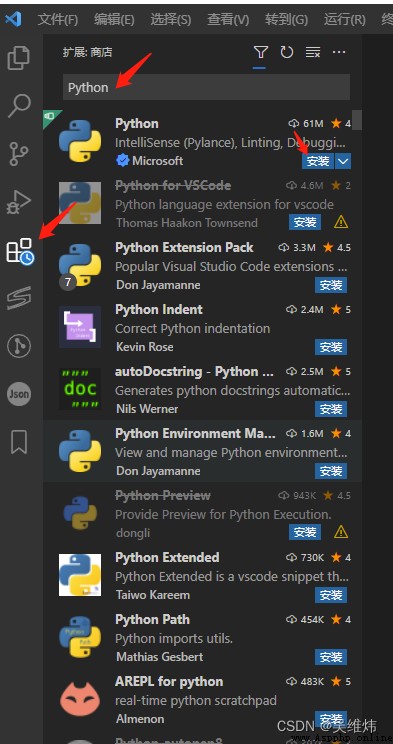This screenshot has width=393, height=744.
Task: Click the Python Indent extension logo
Action: tap(80, 327)
